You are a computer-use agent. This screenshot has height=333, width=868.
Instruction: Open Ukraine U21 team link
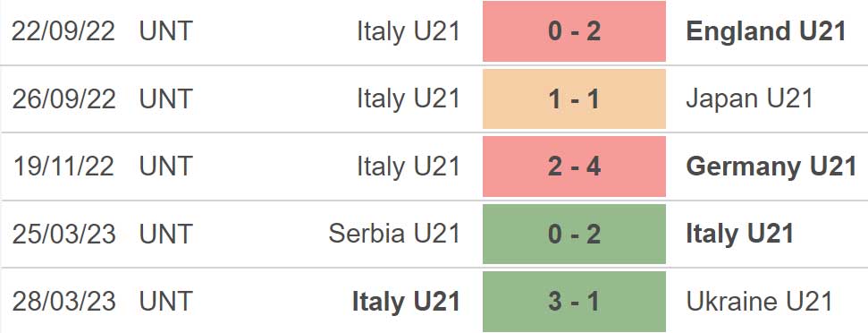click(760, 302)
